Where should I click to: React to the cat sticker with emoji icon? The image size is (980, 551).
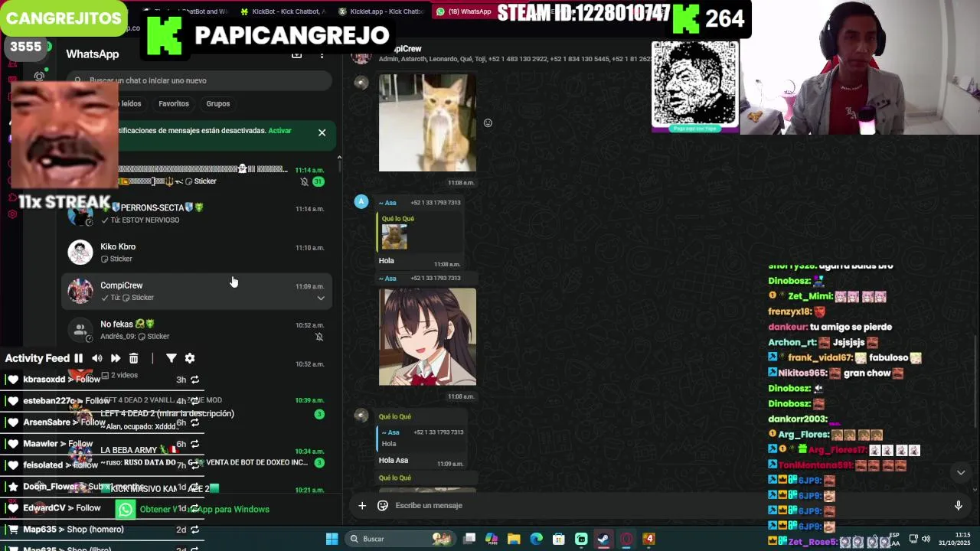[x=488, y=122]
